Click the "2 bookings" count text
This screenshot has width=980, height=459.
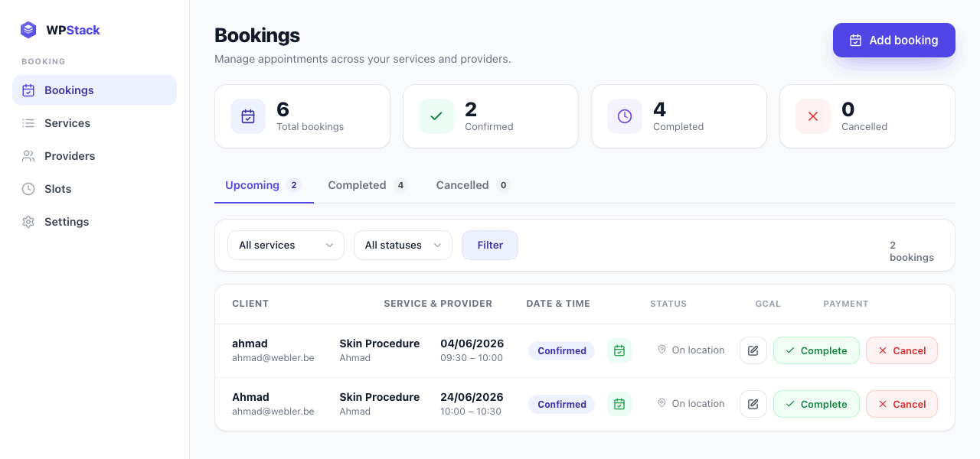point(912,251)
